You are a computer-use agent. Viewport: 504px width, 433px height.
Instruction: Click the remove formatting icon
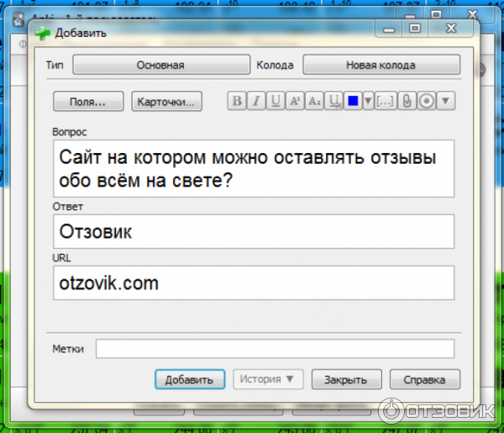pyautogui.click(x=333, y=101)
